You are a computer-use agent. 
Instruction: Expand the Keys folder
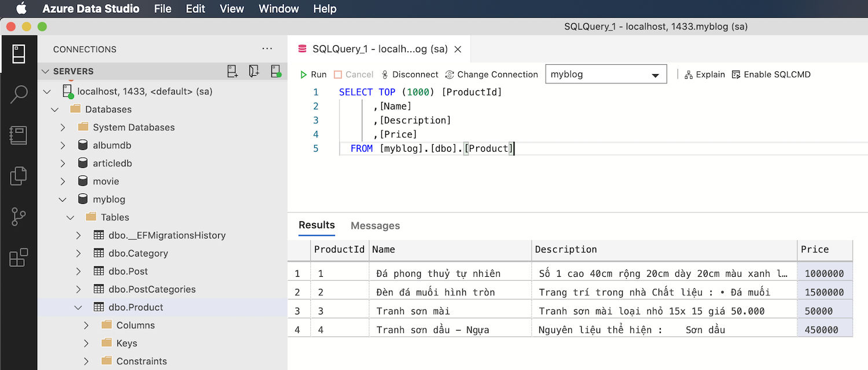pyautogui.click(x=86, y=343)
